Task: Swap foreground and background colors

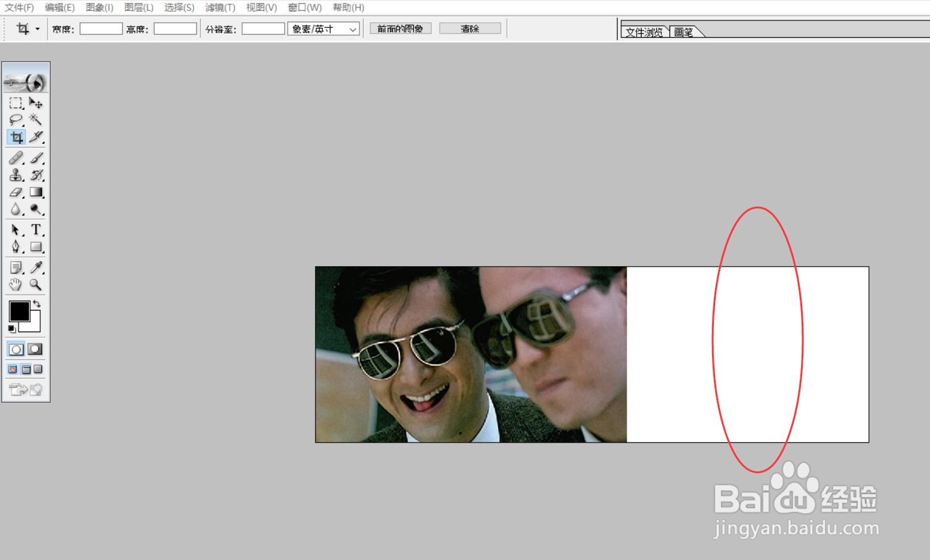Action: (37, 304)
